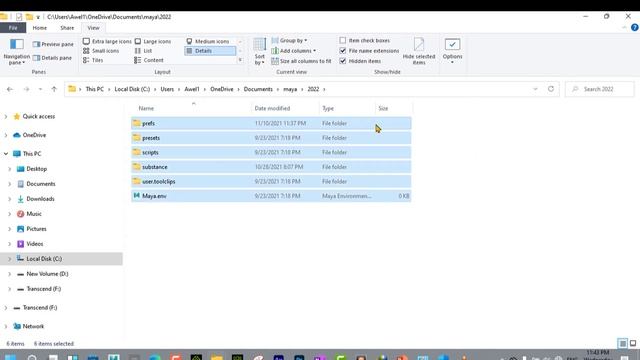The image size is (640, 360).
Task: Open New Volume (D:) in navigation pane
Action: (42, 274)
